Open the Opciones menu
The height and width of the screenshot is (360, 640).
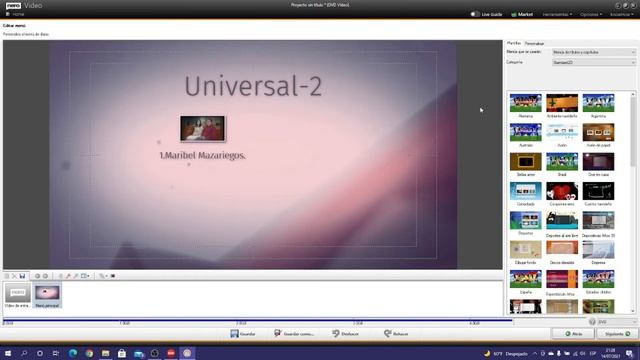[x=591, y=14]
